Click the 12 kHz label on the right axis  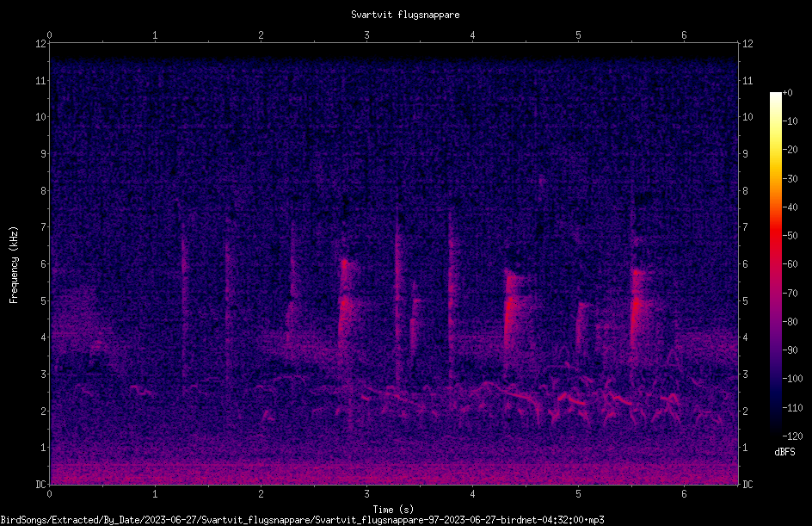coord(747,44)
